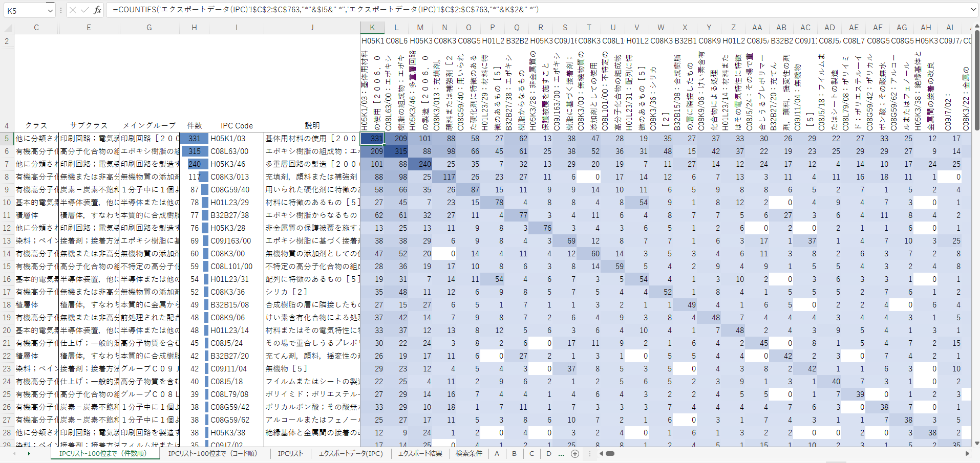
Task: Open the エクスポート結果 sheet tab
Action: coord(420,454)
